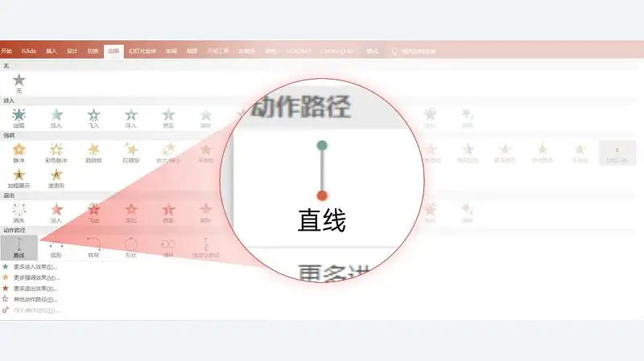Apply the 飞入 entrance effect
This screenshot has height=361, width=644.
[x=93, y=118]
